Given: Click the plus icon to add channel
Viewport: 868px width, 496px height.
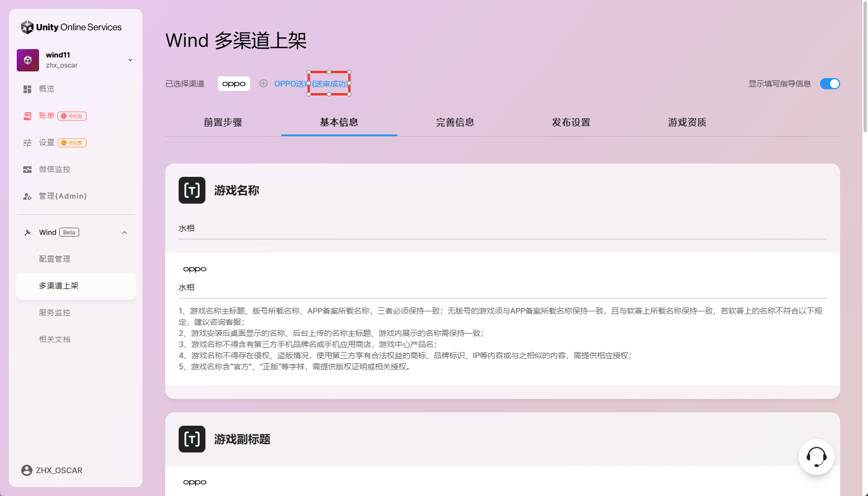Looking at the screenshot, I should [x=263, y=84].
